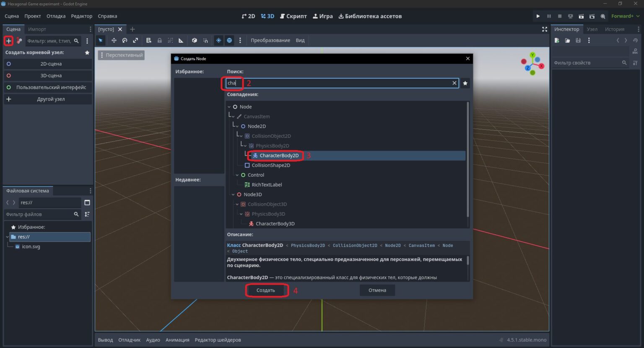
Task: Collapse the Control tree branch
Action: (237, 175)
